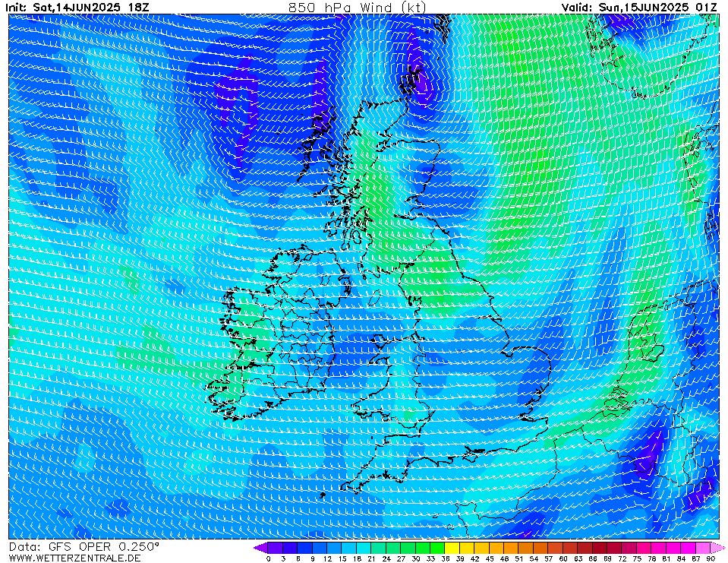Click the '63' label on the wind scale
This screenshot has height=563, width=728.
tap(578, 558)
